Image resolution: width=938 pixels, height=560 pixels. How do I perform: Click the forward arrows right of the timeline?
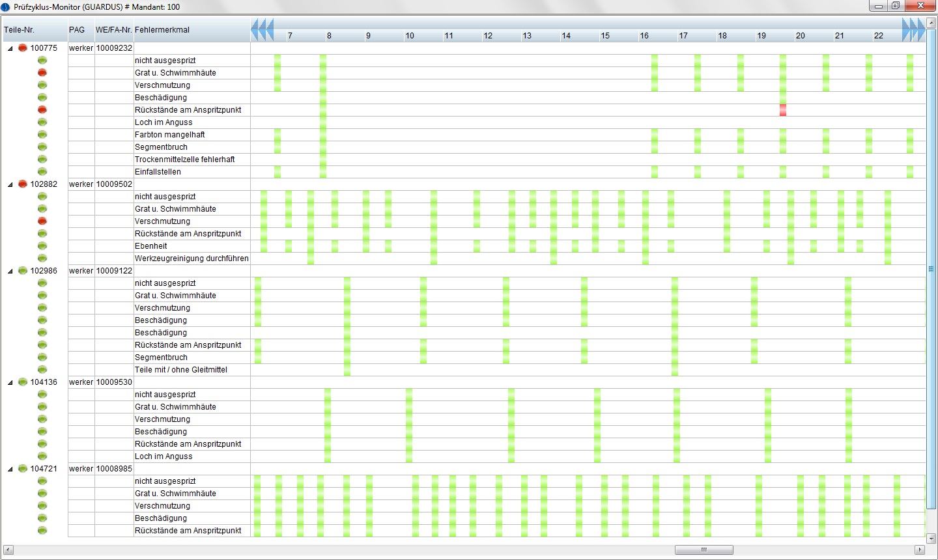click(x=913, y=30)
